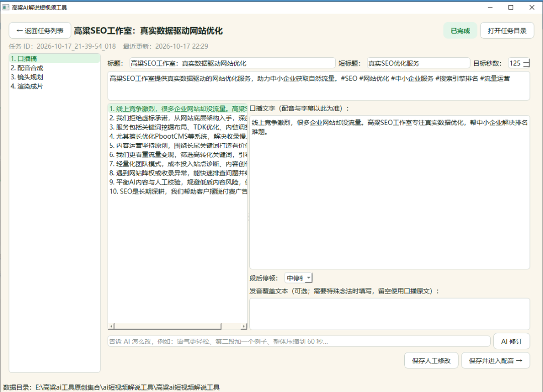This screenshot has width=543, height=392.
Task: Select script segment 5 内容运营坚持原创
Action: [x=177, y=145]
